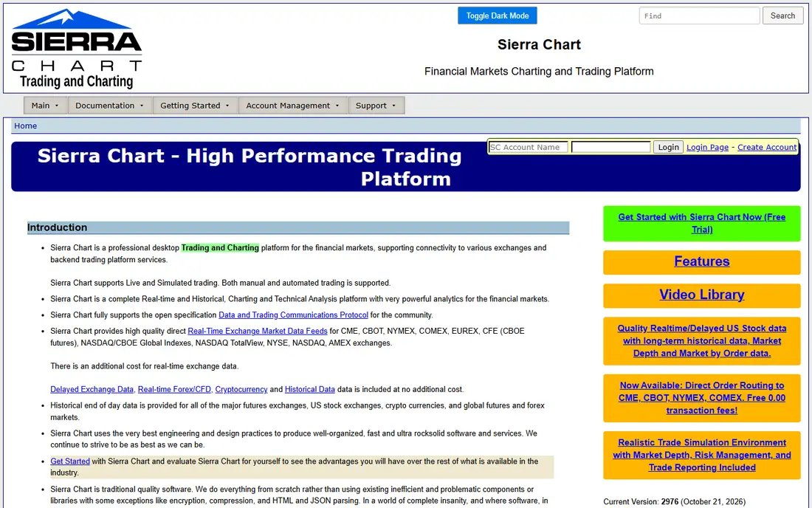Toggle Dark Mode button
812x508 pixels.
click(x=497, y=16)
